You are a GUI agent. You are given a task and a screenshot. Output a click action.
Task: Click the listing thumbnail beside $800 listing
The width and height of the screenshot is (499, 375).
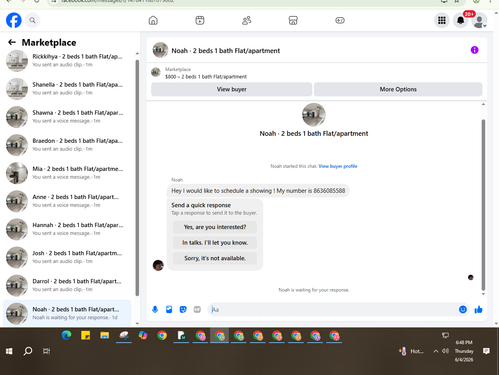tap(156, 72)
